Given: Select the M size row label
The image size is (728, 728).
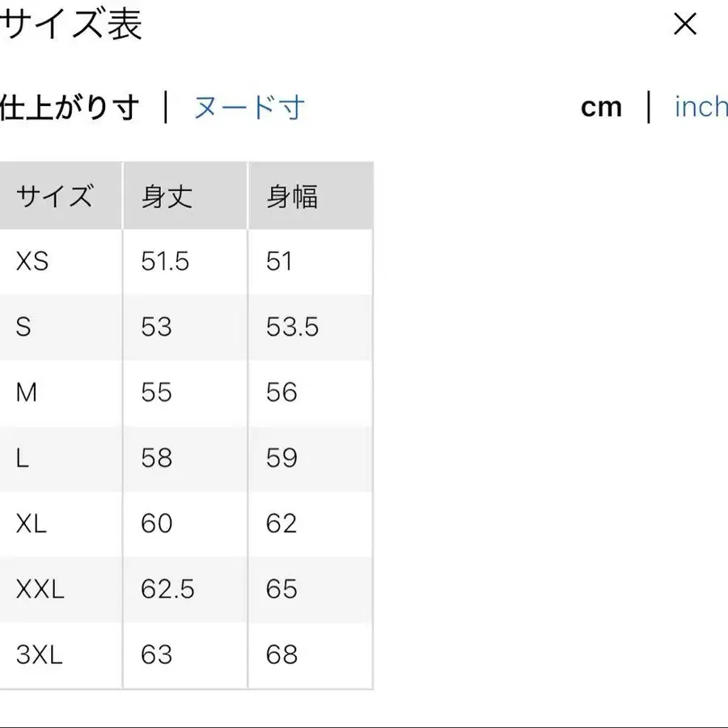Looking at the screenshot, I should pyautogui.click(x=27, y=392).
